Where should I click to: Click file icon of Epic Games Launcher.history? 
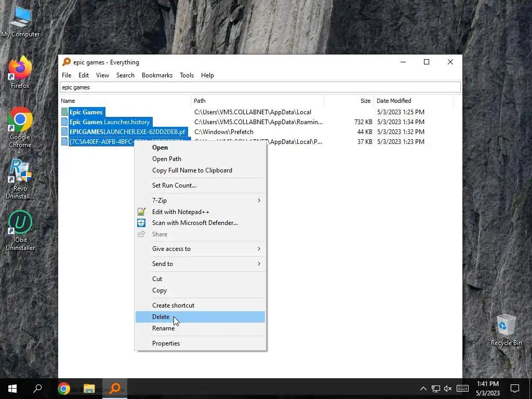[64, 122]
